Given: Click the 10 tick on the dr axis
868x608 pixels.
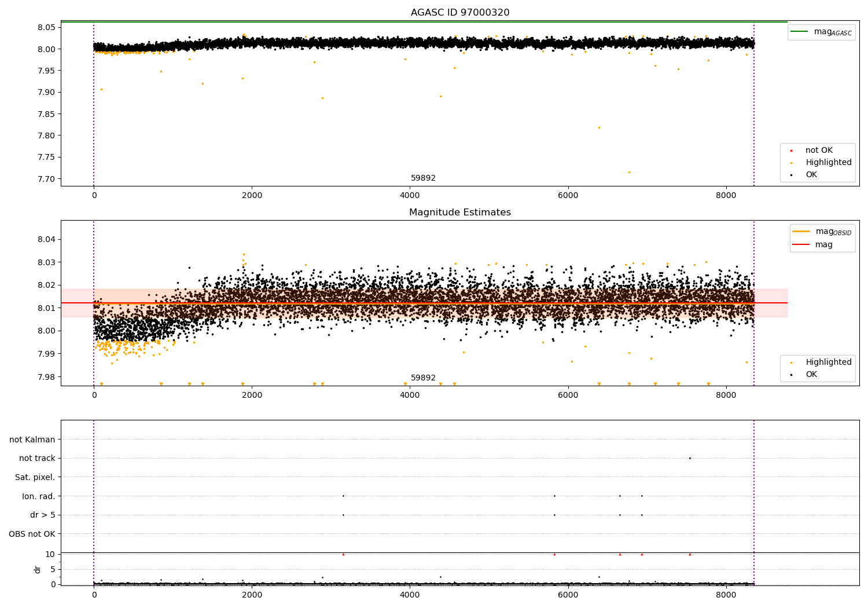Looking at the screenshot, I should (x=50, y=554).
